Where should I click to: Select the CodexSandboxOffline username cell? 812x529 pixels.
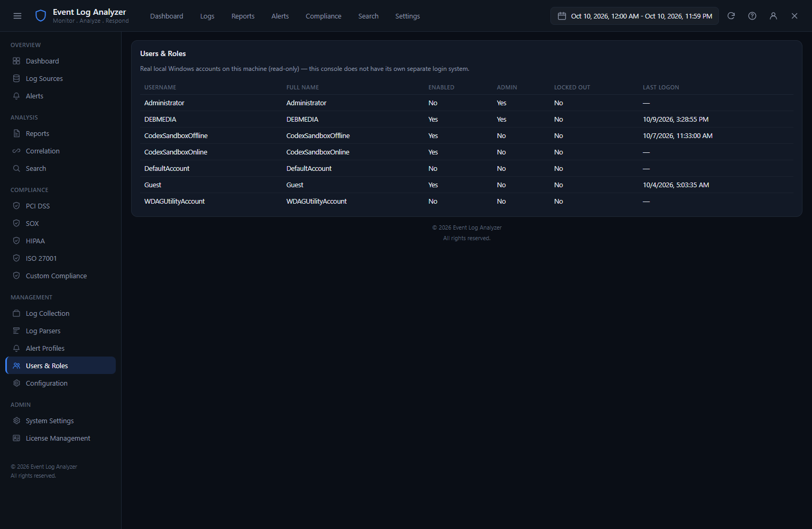tap(176, 136)
